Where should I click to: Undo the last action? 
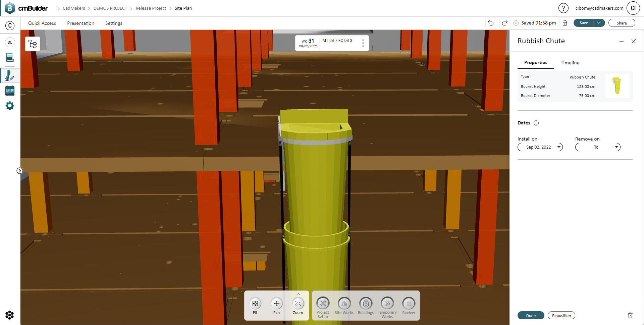click(491, 23)
